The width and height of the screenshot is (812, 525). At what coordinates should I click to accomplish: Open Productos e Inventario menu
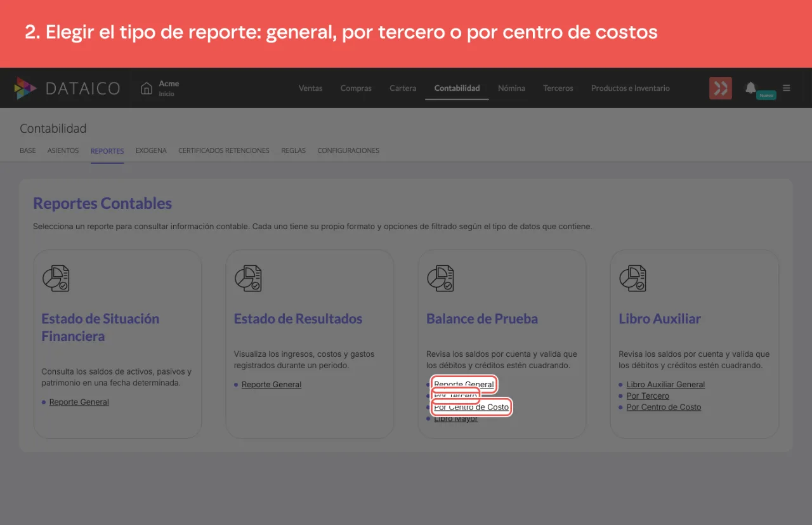[x=631, y=88]
